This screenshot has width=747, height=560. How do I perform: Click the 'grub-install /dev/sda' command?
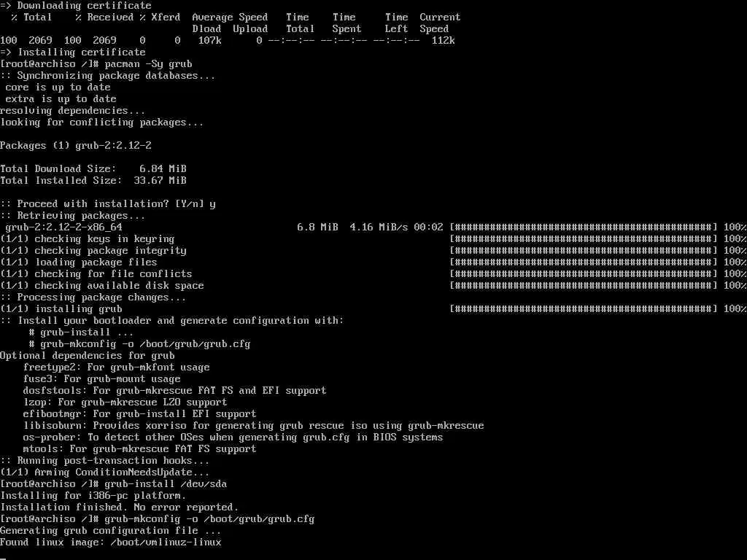(166, 484)
